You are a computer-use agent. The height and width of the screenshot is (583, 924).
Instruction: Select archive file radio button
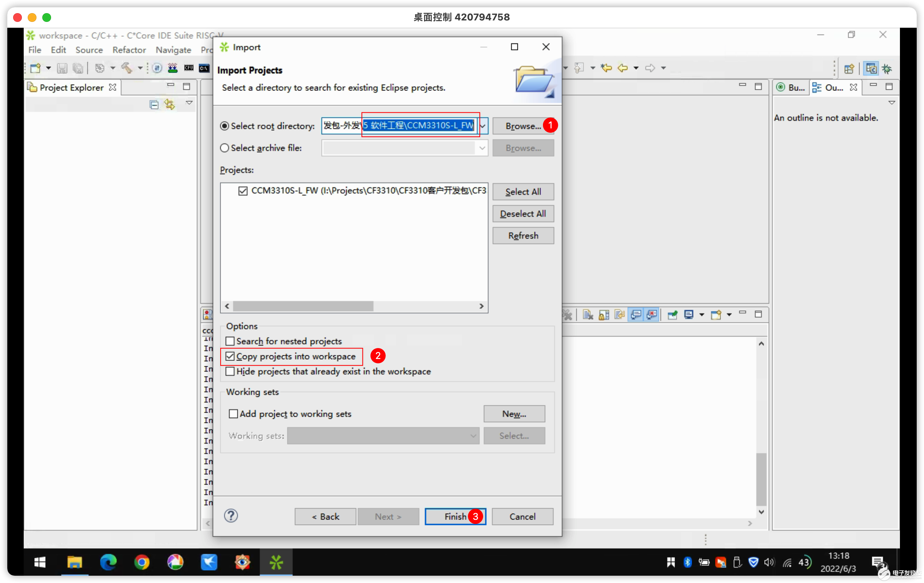[225, 148]
